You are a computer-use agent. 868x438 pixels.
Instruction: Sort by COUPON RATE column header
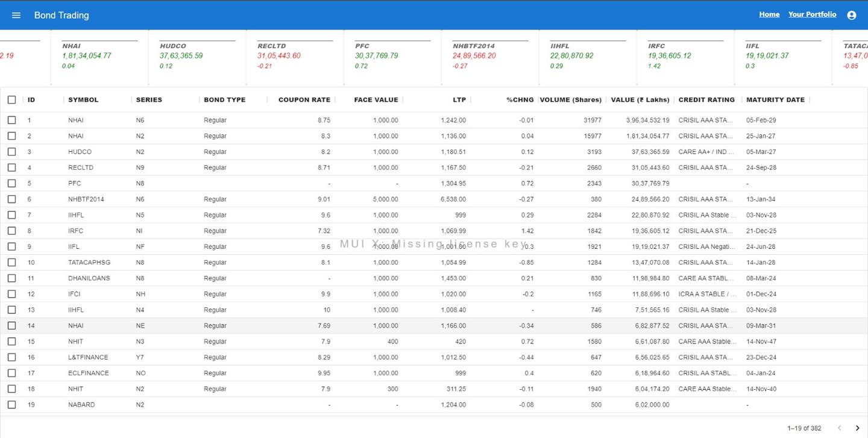pyautogui.click(x=304, y=100)
